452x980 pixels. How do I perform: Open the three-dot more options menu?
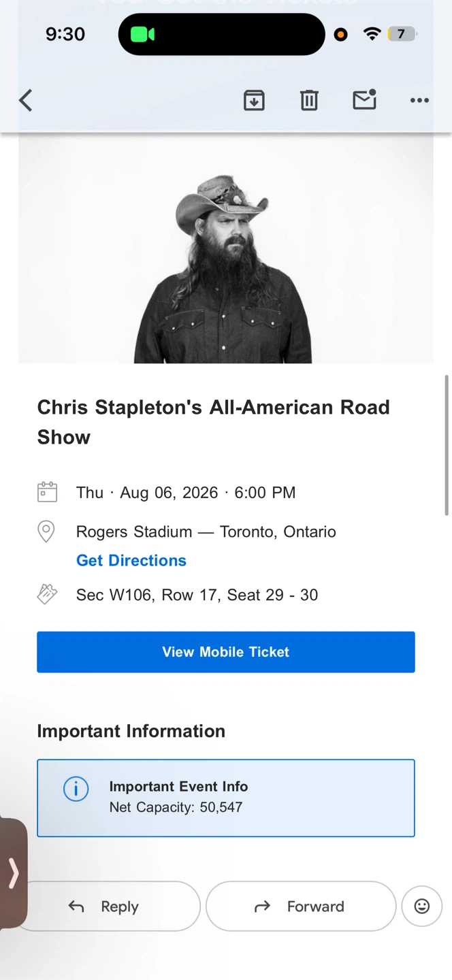[419, 101]
